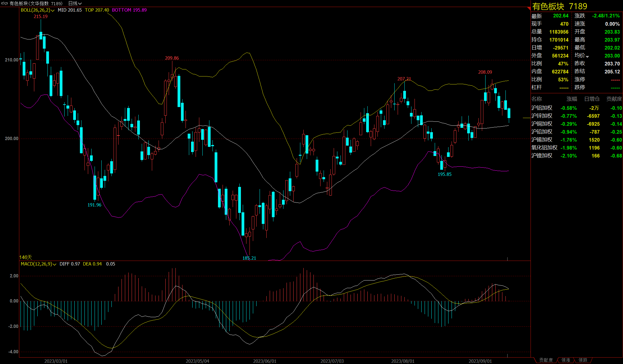Click the 沪镍加权 change value -2.10%
The image size is (623, 364).
569,156
